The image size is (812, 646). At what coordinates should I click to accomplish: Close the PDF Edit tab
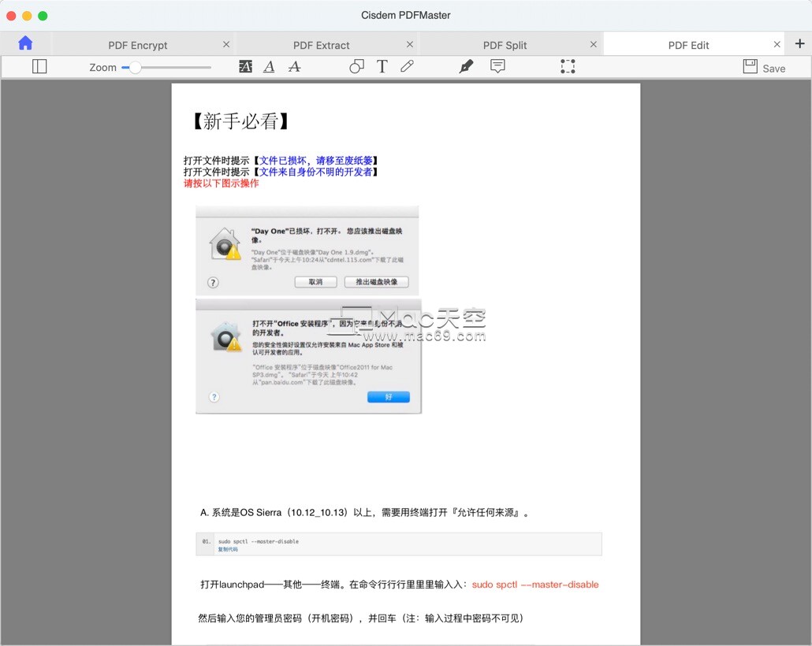coord(777,45)
